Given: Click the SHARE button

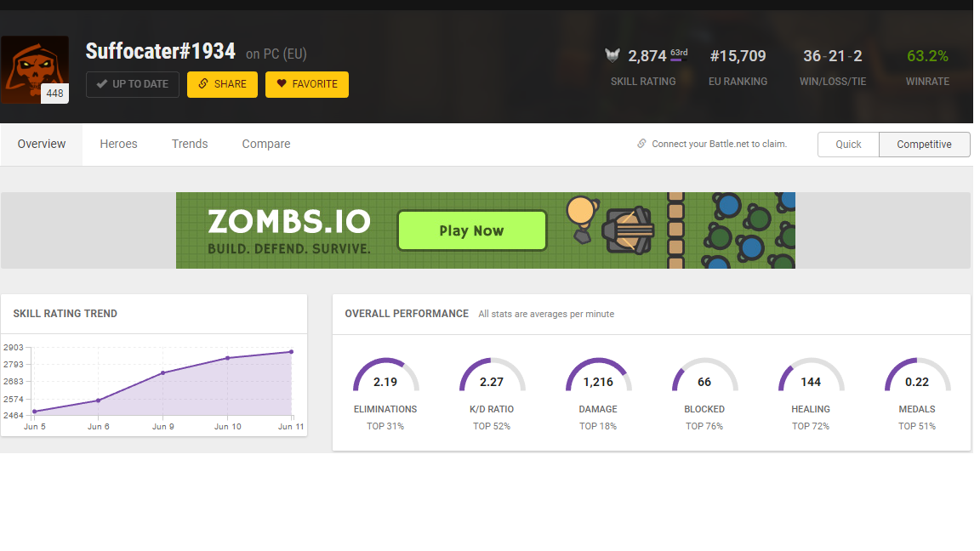Looking at the screenshot, I should click(x=222, y=84).
